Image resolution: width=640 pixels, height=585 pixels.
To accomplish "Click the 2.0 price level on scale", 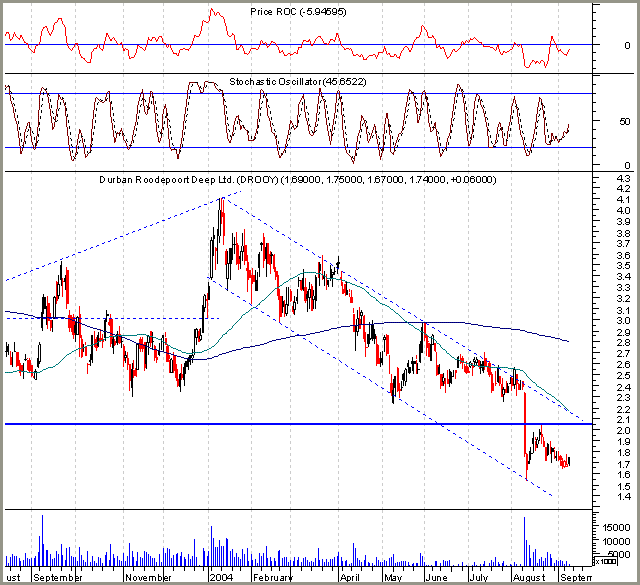I will click(x=612, y=430).
